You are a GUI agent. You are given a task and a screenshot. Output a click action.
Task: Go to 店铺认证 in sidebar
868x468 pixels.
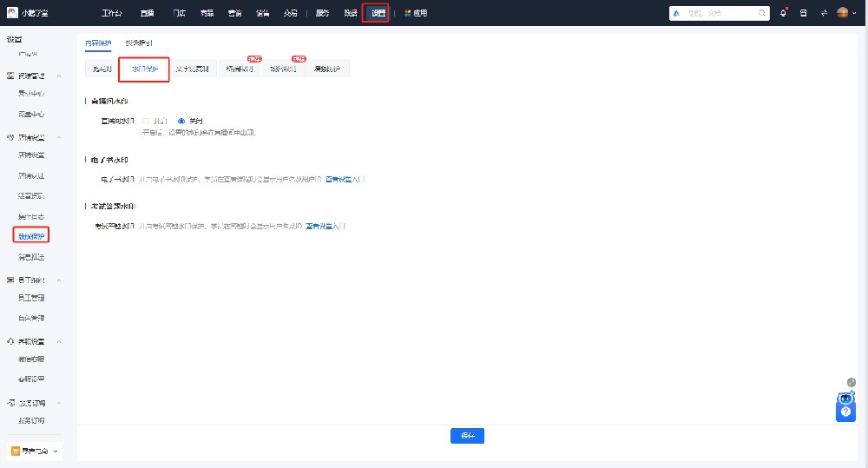click(31, 175)
